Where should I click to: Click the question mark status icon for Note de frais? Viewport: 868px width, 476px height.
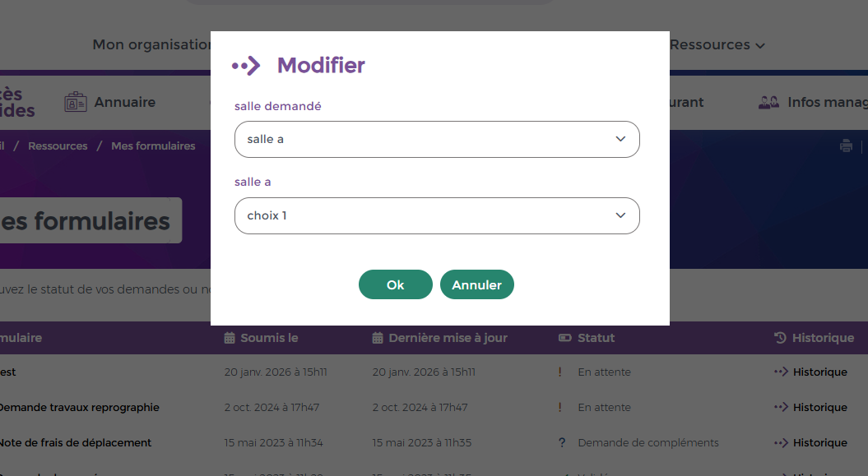pos(562,443)
